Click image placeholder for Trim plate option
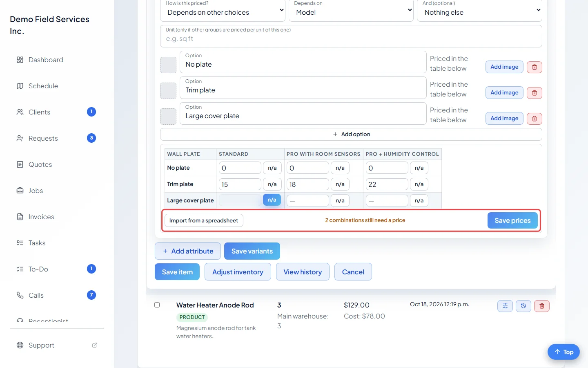 pos(168,91)
